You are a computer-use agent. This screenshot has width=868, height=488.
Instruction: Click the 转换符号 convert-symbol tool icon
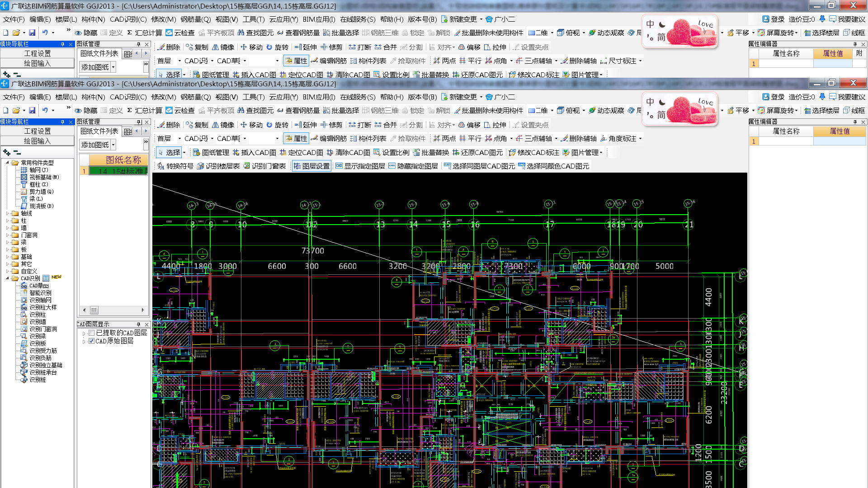tap(160, 166)
